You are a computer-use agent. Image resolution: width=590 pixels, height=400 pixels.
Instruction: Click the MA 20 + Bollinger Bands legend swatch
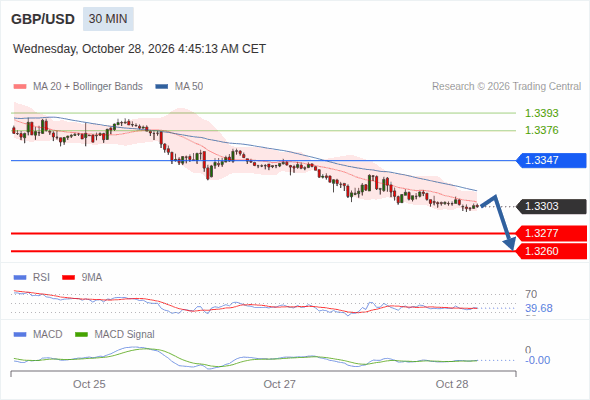(x=20, y=87)
